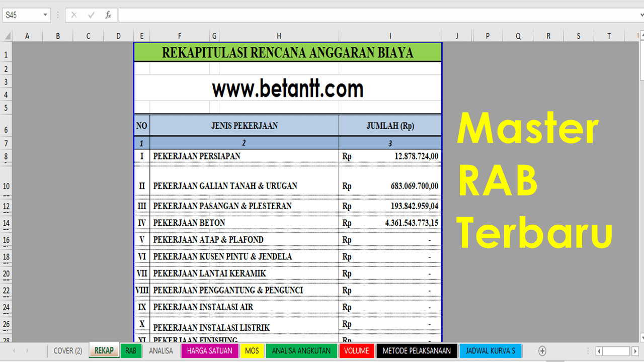The image size is (644, 362).
Task: Select column S header
Action: pyautogui.click(x=579, y=36)
